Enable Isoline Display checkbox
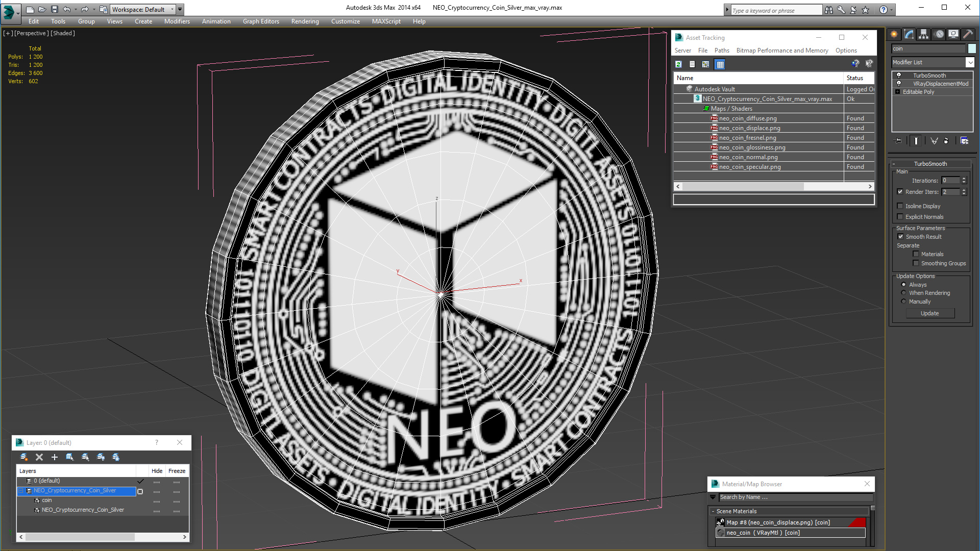The height and width of the screenshot is (551, 980). pyautogui.click(x=900, y=206)
